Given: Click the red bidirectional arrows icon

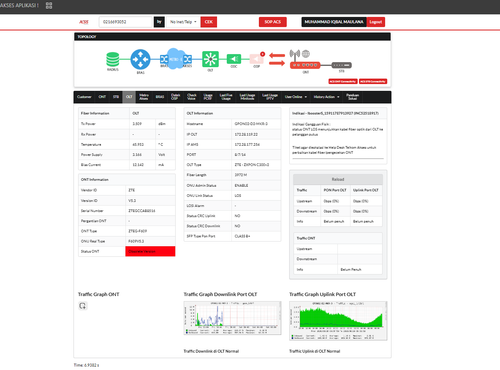Looking at the screenshot, I should point(277,59).
